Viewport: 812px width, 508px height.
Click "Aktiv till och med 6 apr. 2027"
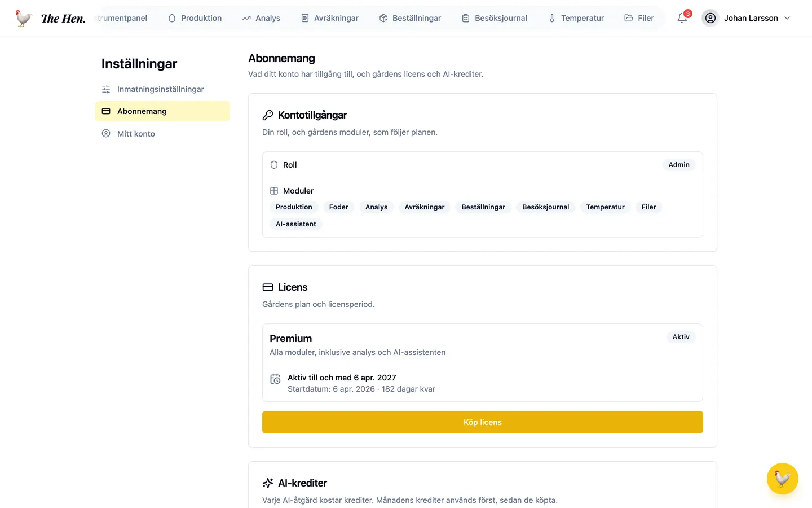click(342, 378)
